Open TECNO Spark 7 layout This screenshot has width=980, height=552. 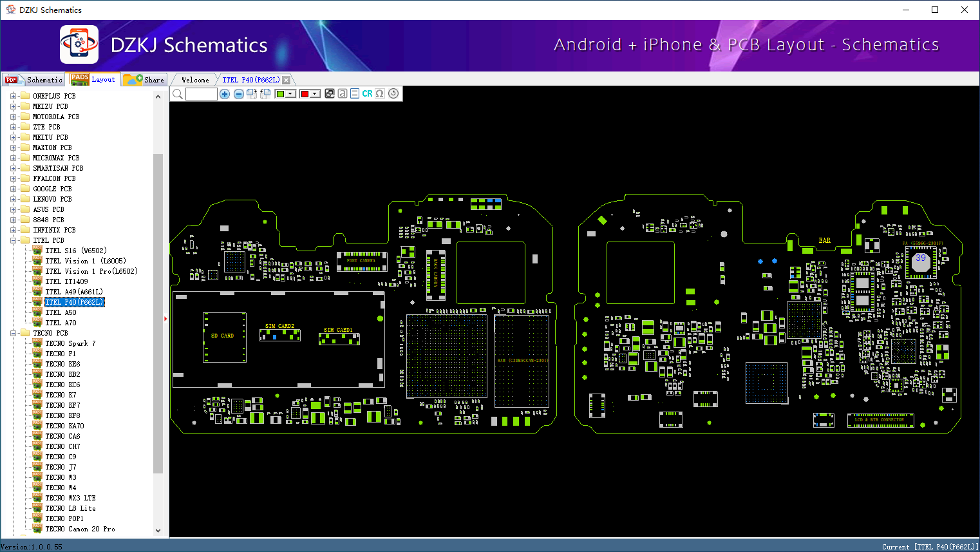(x=70, y=343)
